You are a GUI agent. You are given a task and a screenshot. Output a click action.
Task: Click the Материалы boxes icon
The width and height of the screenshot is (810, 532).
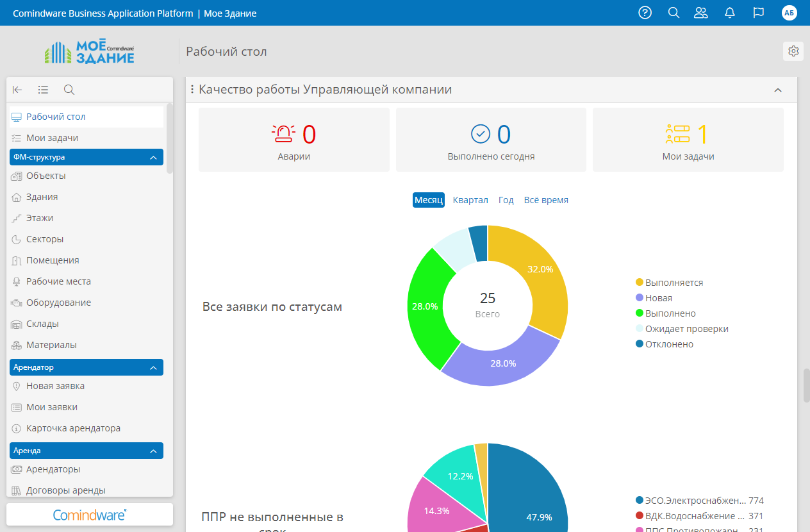(x=17, y=345)
